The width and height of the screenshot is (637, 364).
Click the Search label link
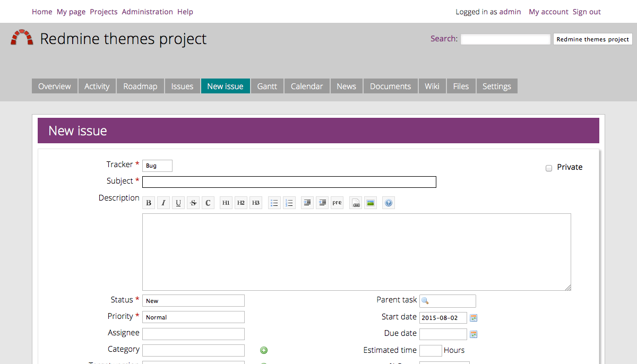tap(444, 38)
